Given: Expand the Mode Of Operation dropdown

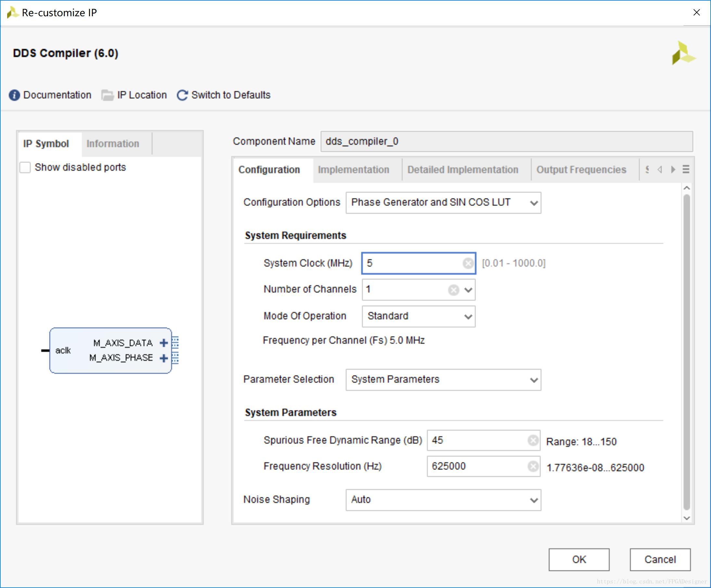Looking at the screenshot, I should [418, 316].
